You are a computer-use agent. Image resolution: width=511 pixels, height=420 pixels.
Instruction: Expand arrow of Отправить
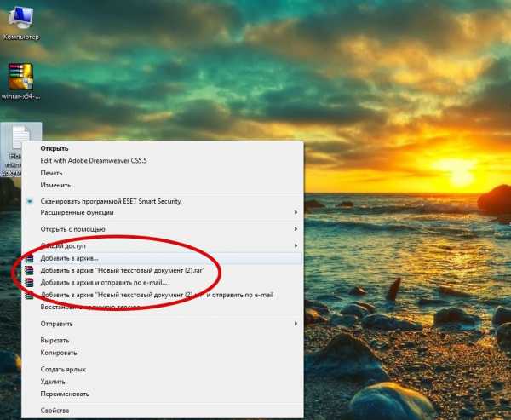pos(296,324)
